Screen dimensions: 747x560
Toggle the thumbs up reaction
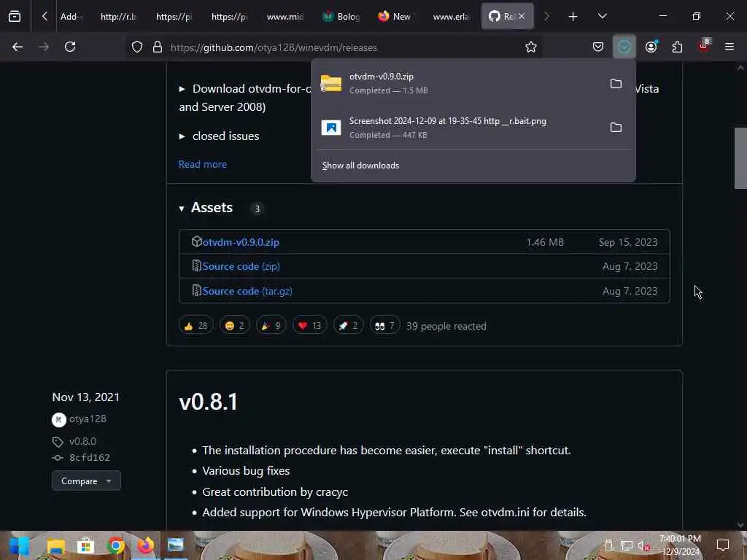pyautogui.click(x=196, y=326)
